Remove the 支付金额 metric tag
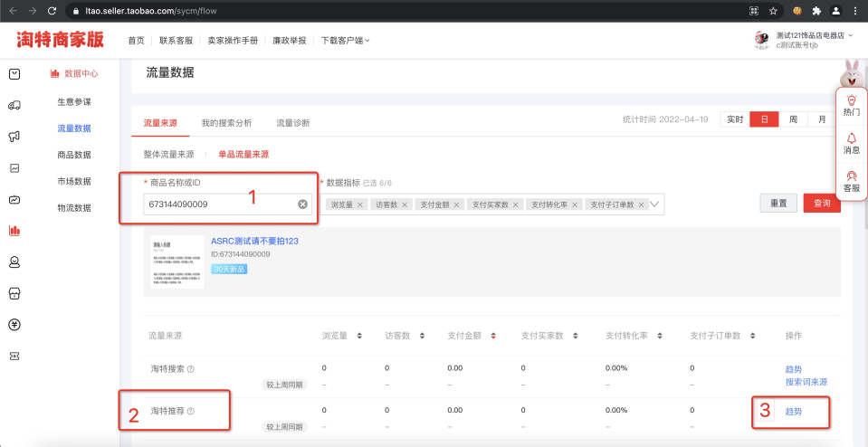 point(457,204)
